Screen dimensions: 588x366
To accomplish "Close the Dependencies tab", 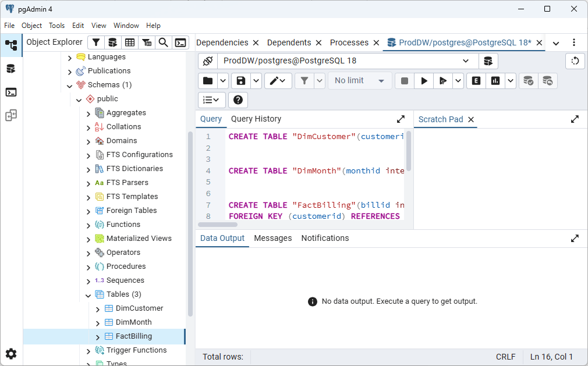I will click(256, 43).
